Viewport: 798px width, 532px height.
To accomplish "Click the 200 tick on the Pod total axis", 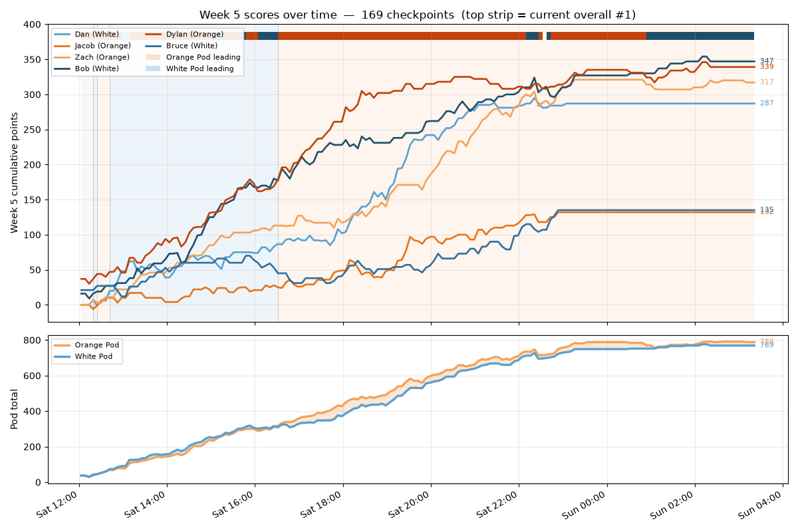I will [33, 447].
